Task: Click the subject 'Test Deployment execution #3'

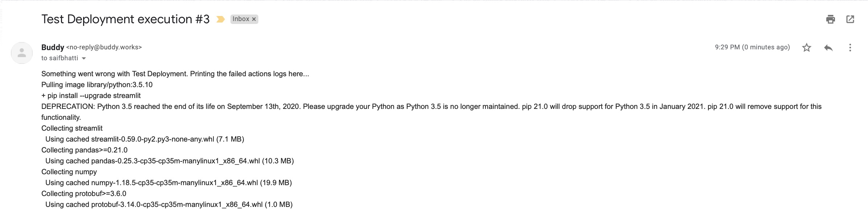Action: coord(126,19)
